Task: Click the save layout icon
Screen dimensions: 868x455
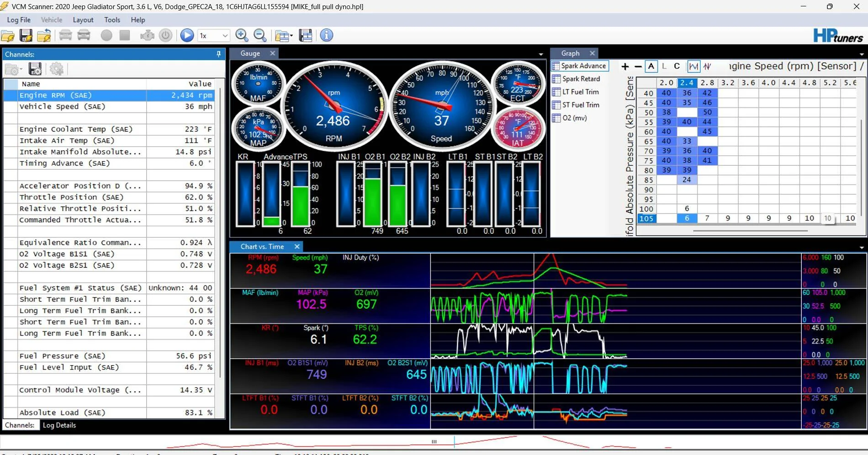Action: [306, 35]
